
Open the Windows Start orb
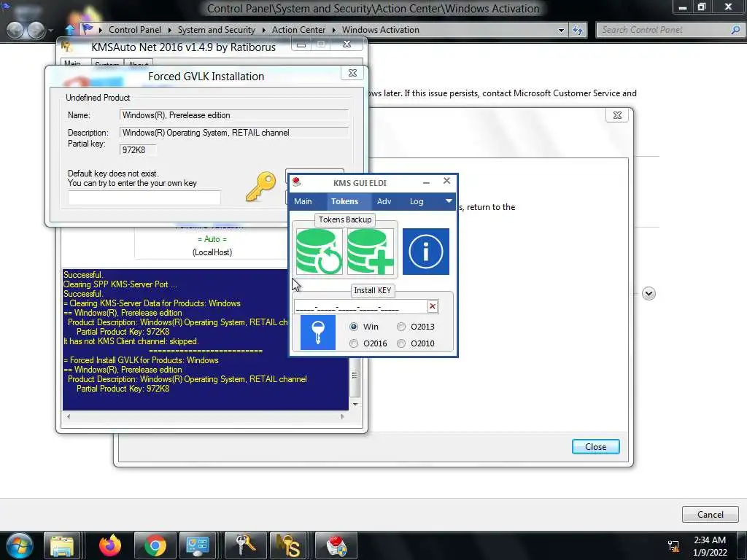click(x=20, y=545)
